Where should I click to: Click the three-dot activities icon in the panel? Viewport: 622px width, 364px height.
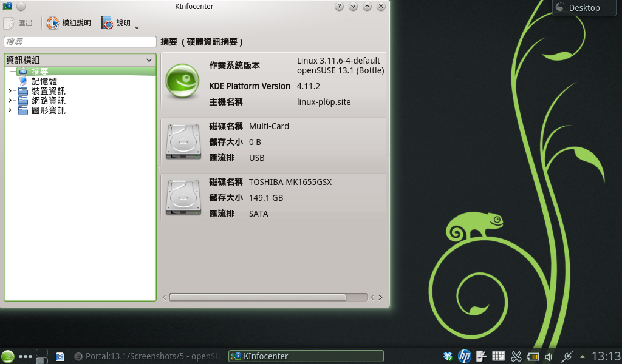(x=26, y=357)
